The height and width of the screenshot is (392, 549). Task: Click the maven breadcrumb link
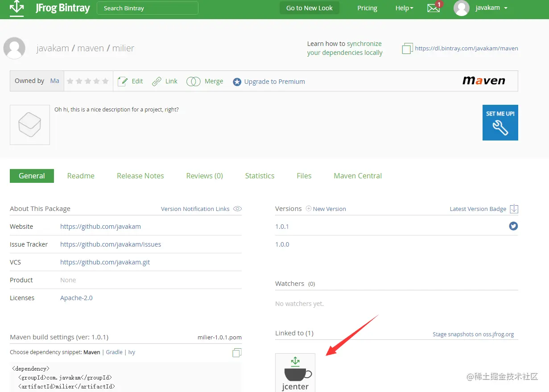pyautogui.click(x=91, y=48)
